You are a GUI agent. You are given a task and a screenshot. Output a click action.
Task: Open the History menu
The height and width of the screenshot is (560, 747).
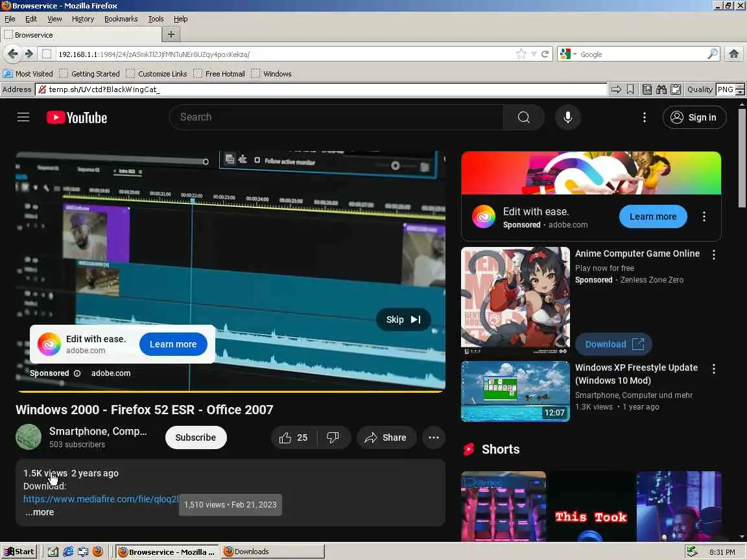point(83,19)
